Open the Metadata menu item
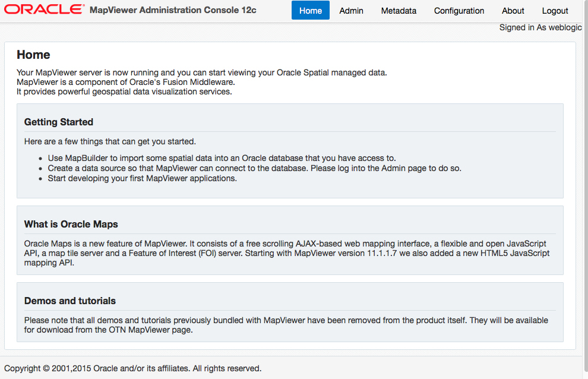This screenshot has width=588, height=379. 399,11
